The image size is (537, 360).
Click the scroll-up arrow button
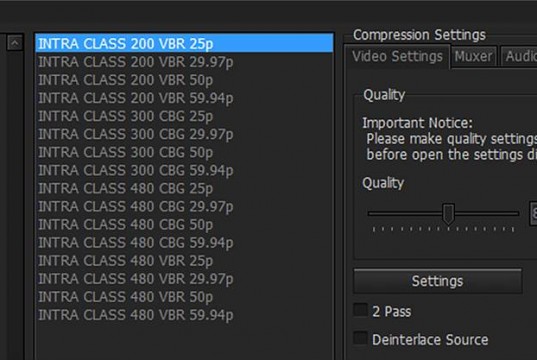tap(15, 43)
